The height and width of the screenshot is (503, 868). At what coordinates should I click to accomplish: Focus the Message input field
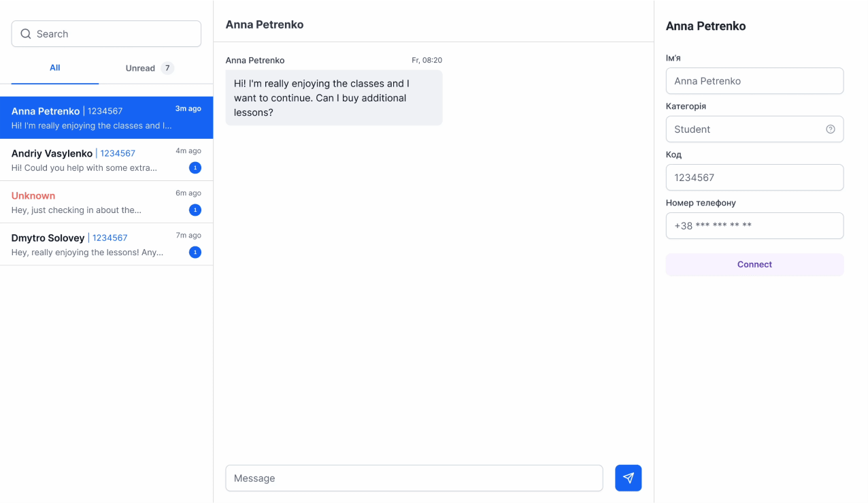point(414,478)
